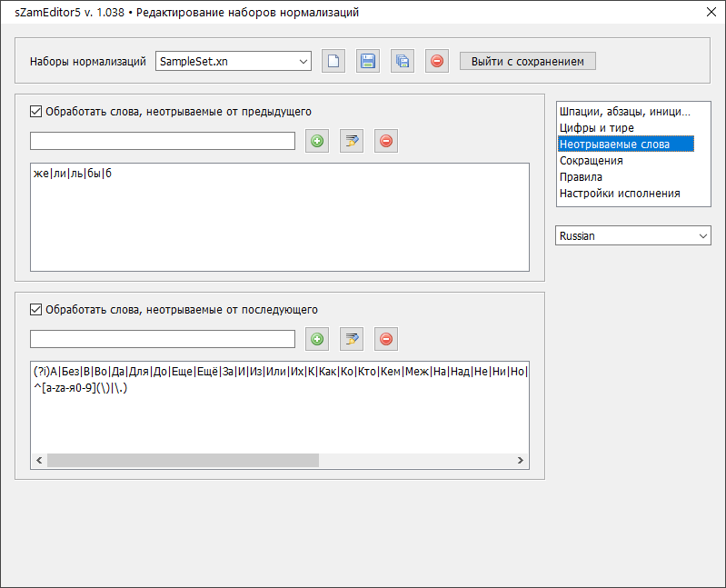Viewport: 726px width, 588px height.
Task: Click the horizontal scrollbar right arrow
Action: pos(521,461)
